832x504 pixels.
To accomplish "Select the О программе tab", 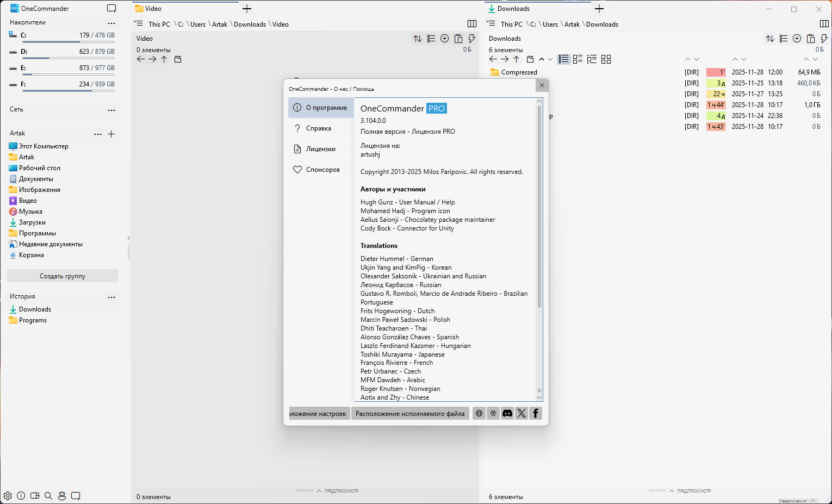I will pos(321,108).
